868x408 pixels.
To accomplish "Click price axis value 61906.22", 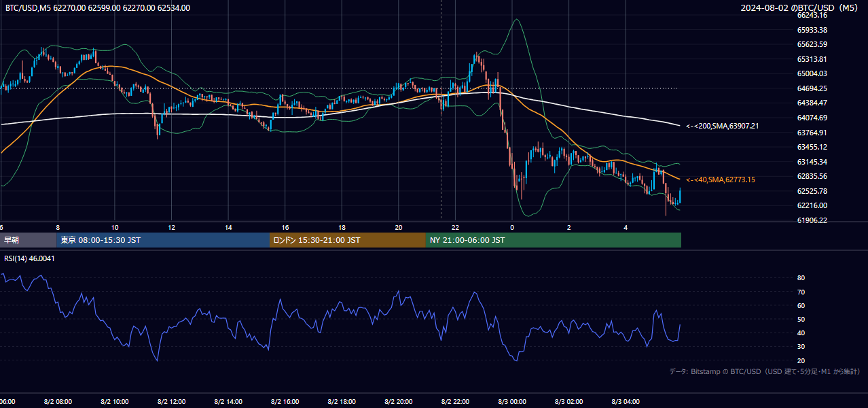I will (x=812, y=220).
